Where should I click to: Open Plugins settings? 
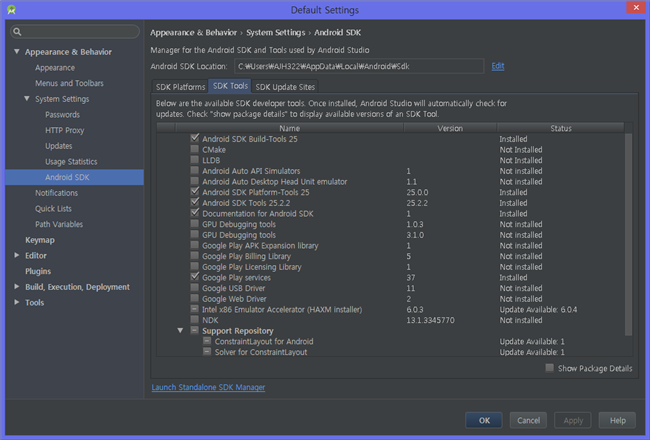(38, 271)
